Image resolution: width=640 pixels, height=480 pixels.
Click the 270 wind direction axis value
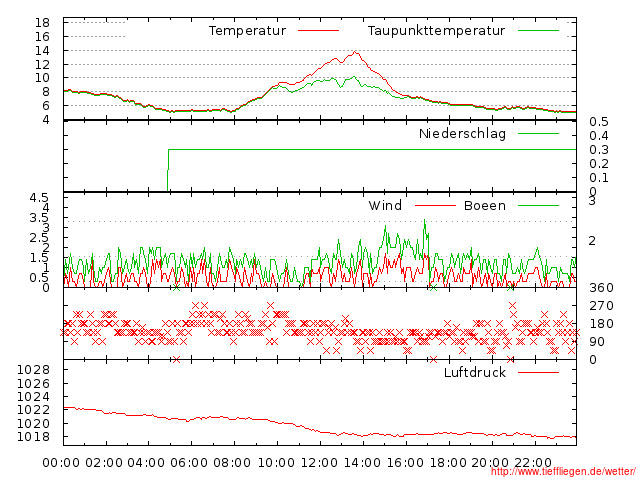point(601,306)
